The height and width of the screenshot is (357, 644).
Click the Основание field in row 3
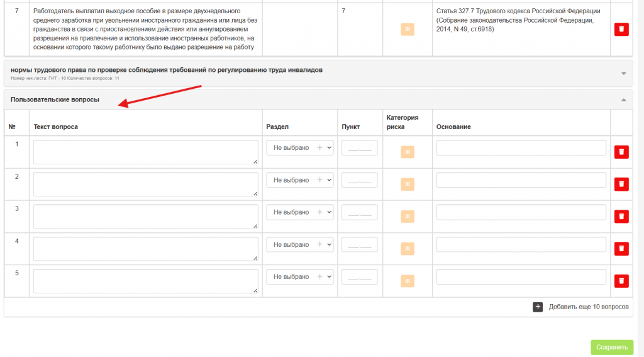pos(521,212)
